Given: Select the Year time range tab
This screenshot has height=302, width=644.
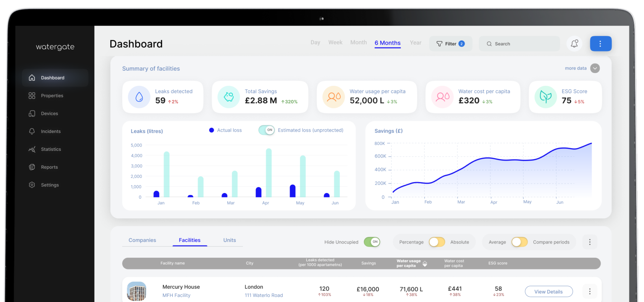Looking at the screenshot, I should (416, 43).
